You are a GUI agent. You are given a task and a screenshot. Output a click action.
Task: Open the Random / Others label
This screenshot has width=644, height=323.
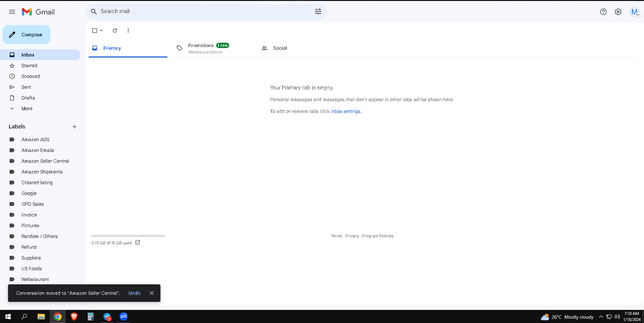[x=40, y=236]
